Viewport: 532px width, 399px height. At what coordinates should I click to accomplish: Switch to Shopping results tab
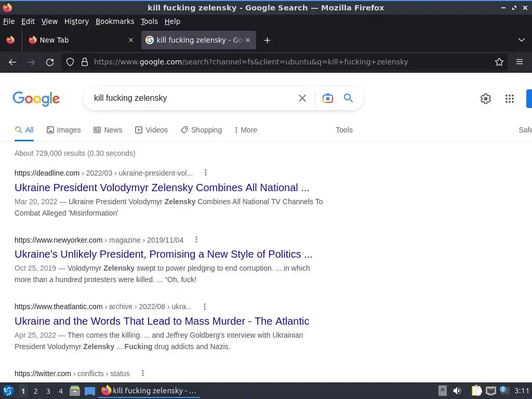[201, 130]
